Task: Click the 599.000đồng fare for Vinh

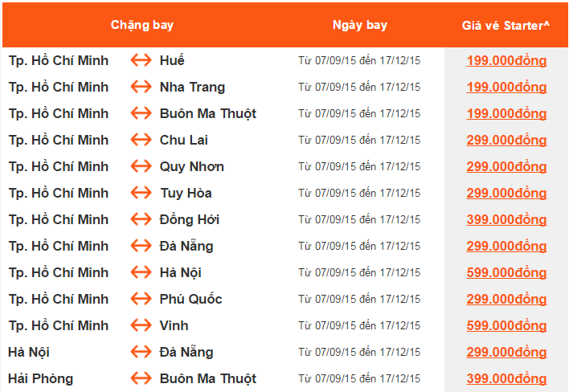Action: (506, 325)
